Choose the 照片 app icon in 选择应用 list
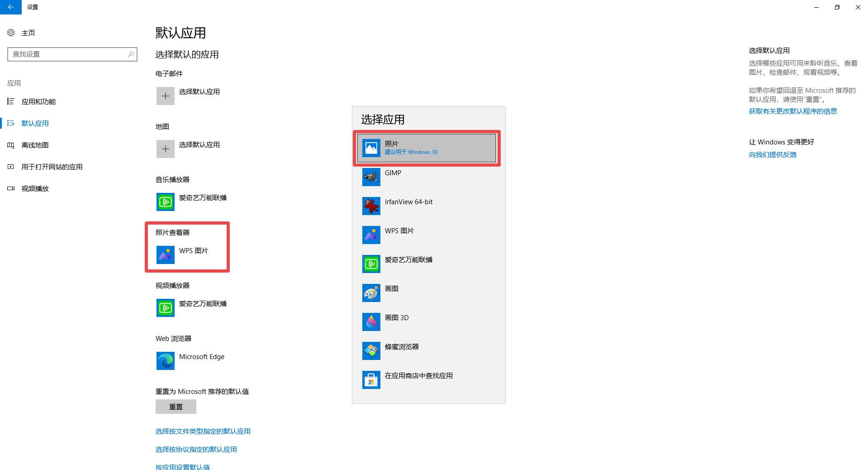This screenshot has height=470, width=868. coord(371,148)
